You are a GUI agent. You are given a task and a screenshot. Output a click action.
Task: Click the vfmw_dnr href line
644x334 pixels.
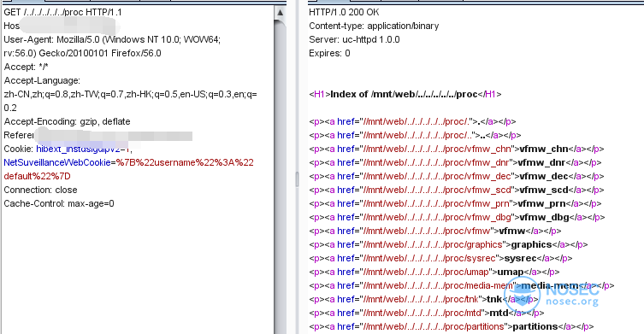pyautogui.click(x=455, y=162)
